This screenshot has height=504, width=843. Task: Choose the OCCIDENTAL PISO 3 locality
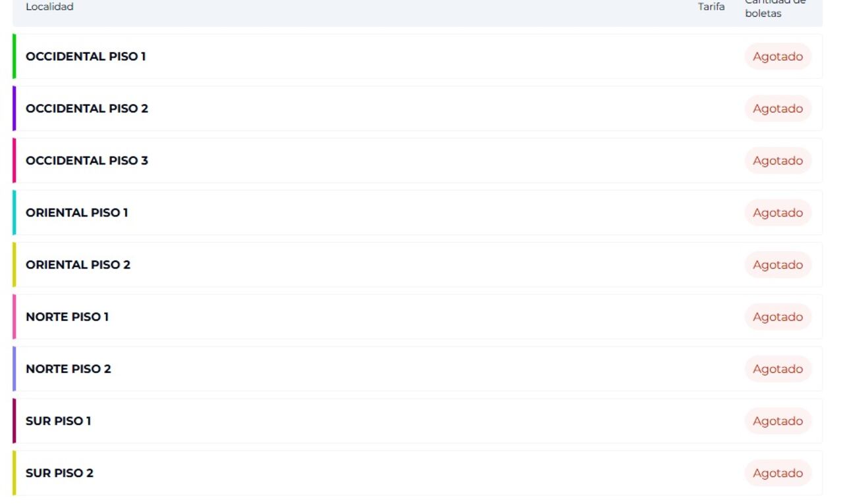pyautogui.click(x=87, y=161)
